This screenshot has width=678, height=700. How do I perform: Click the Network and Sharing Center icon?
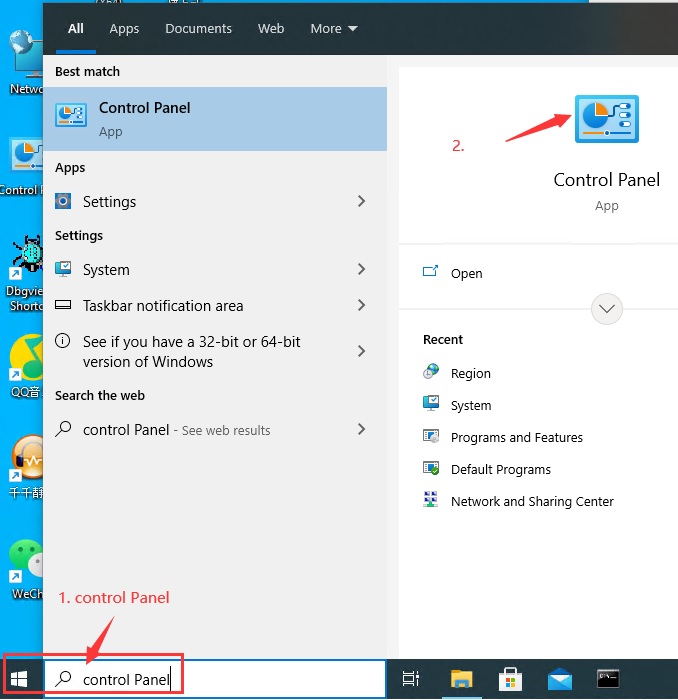tap(430, 499)
